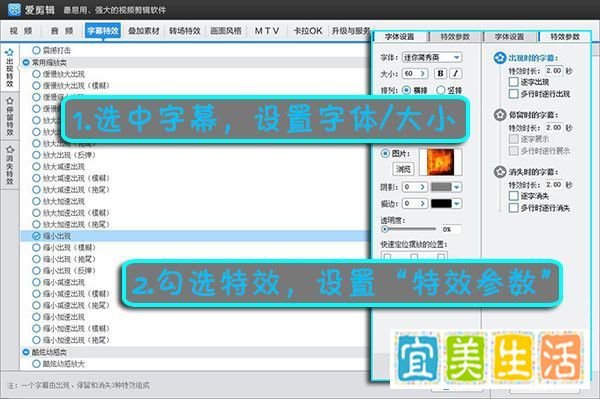Click the gray 阴影 color swatch
The width and height of the screenshot is (600, 399).
tap(441, 187)
